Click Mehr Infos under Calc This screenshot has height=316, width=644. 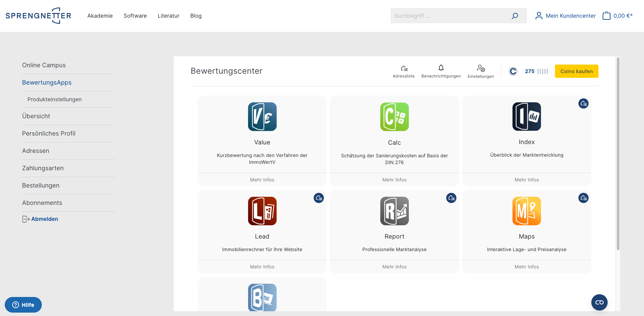click(394, 180)
